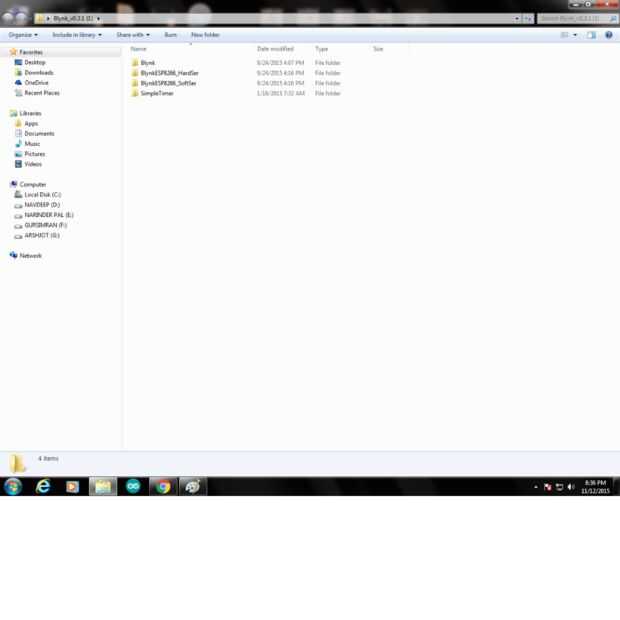Show hidden tray icons arrow
The height and width of the screenshot is (620, 620).
[x=536, y=487]
